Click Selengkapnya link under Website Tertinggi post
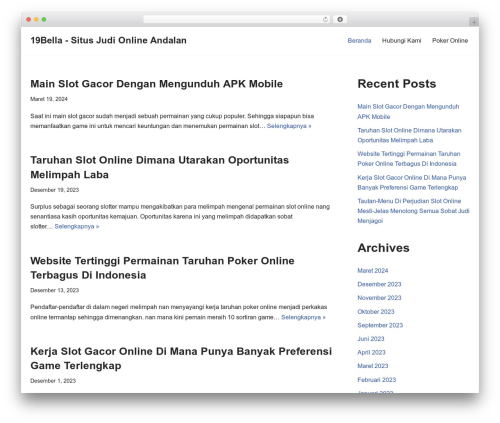The image size is (500, 423). [x=303, y=317]
